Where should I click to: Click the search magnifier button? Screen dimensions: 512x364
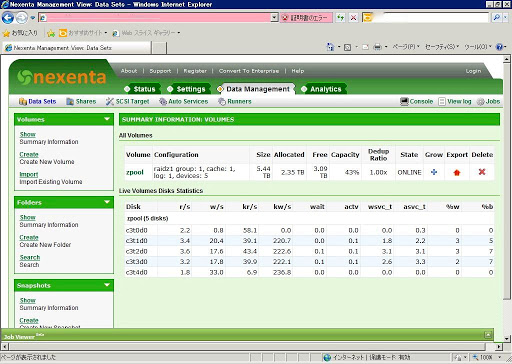point(496,17)
